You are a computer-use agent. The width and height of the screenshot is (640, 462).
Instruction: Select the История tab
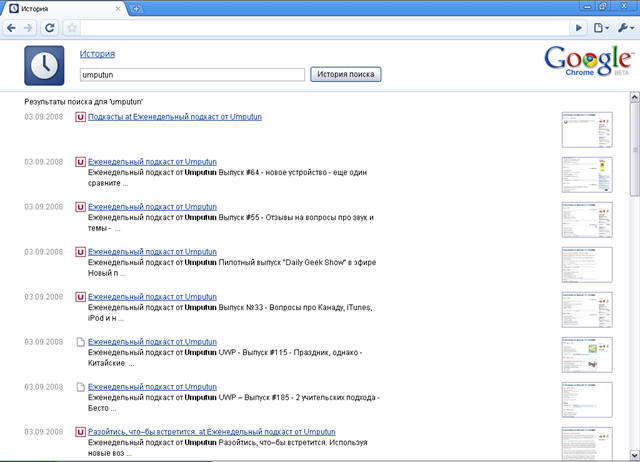[65, 9]
